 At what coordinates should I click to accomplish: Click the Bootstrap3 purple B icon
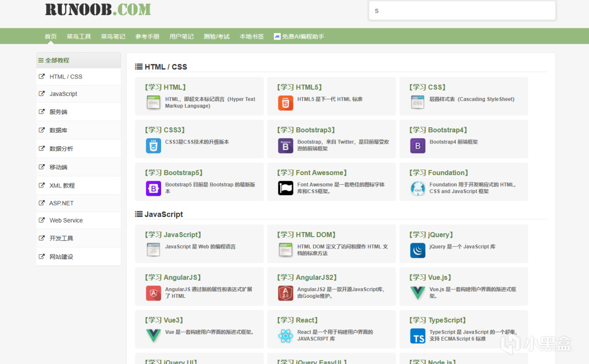285,145
